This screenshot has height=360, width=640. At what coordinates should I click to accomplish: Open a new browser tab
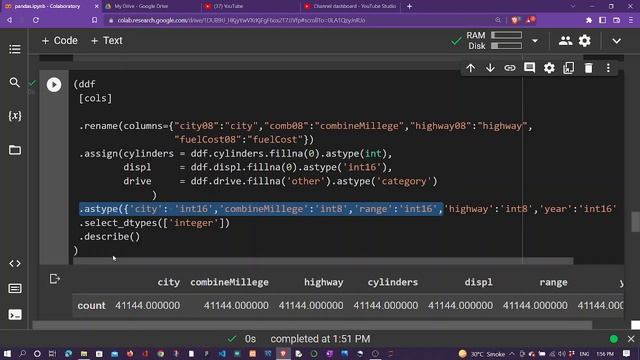point(409,6)
